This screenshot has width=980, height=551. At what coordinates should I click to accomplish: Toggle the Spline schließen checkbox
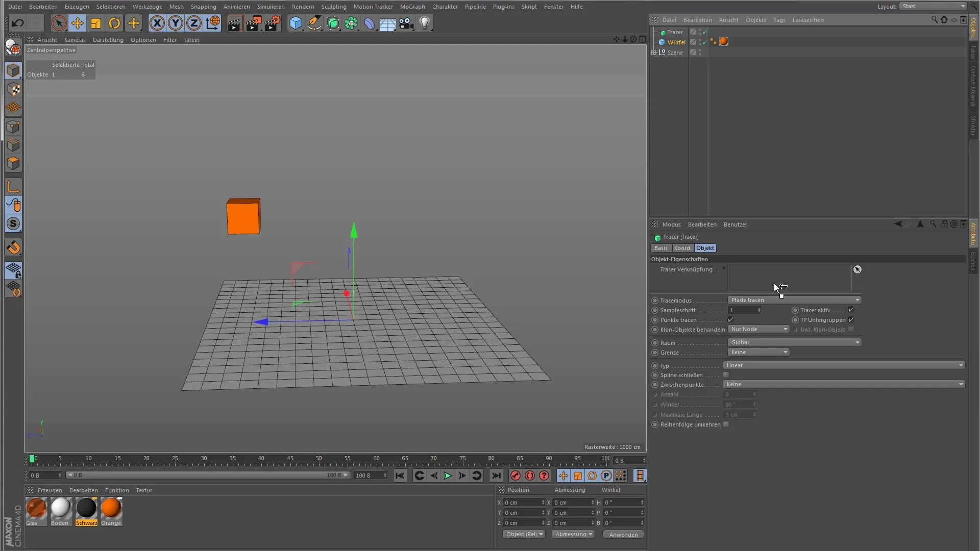(x=726, y=375)
